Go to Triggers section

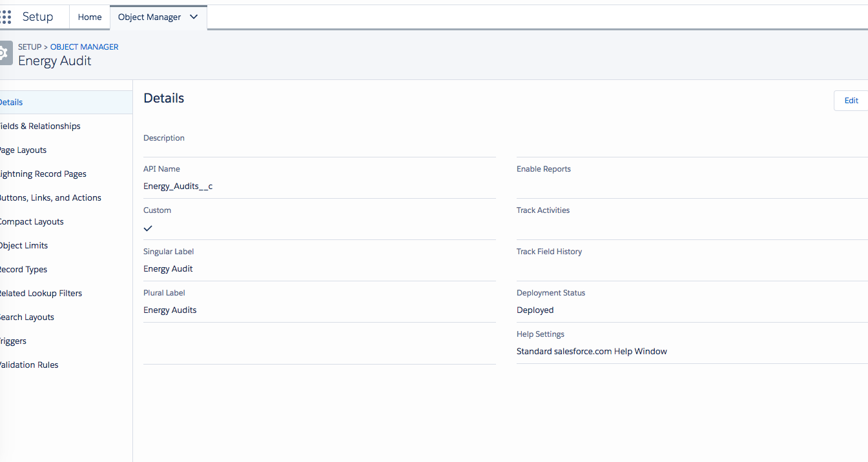(x=14, y=341)
